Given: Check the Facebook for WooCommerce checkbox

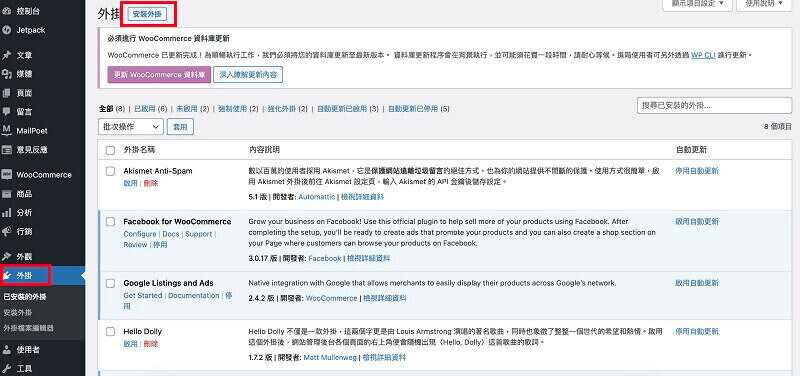Looking at the screenshot, I should 110,222.
